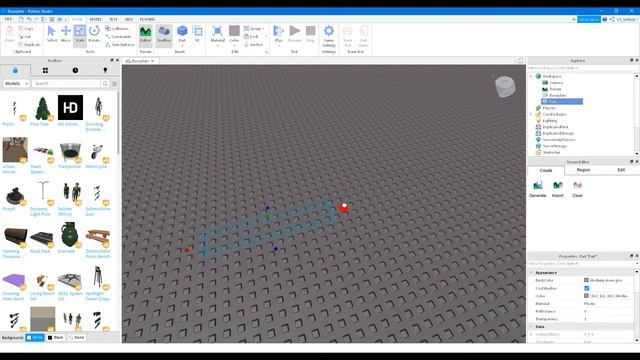Switch to the MODEL ribbon tab

coord(96,19)
